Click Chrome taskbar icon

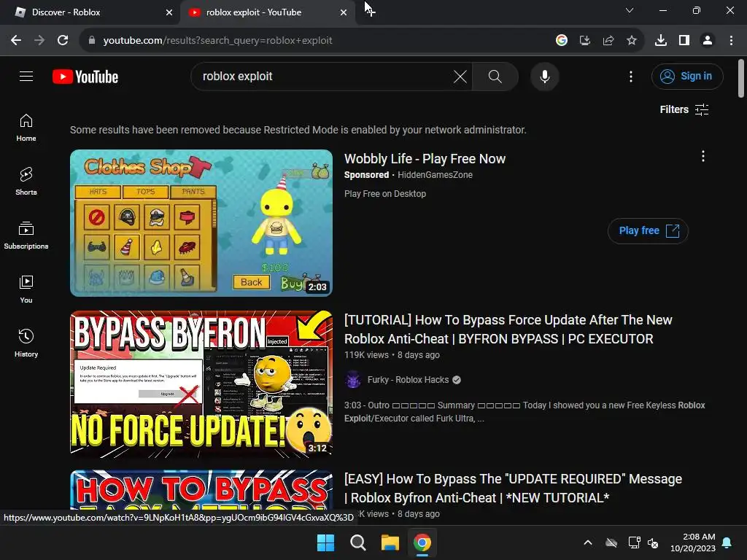(422, 542)
